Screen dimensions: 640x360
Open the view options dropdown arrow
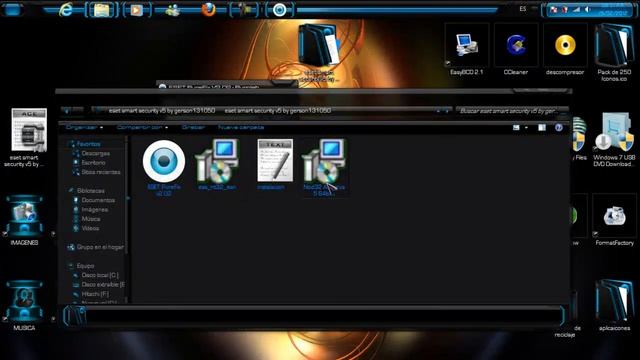coord(526,128)
